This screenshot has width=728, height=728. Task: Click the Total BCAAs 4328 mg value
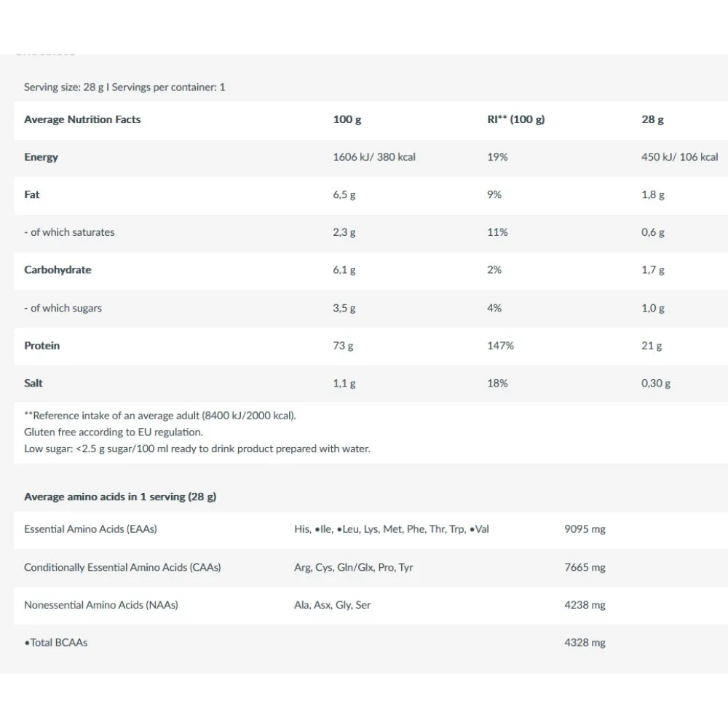[585, 643]
